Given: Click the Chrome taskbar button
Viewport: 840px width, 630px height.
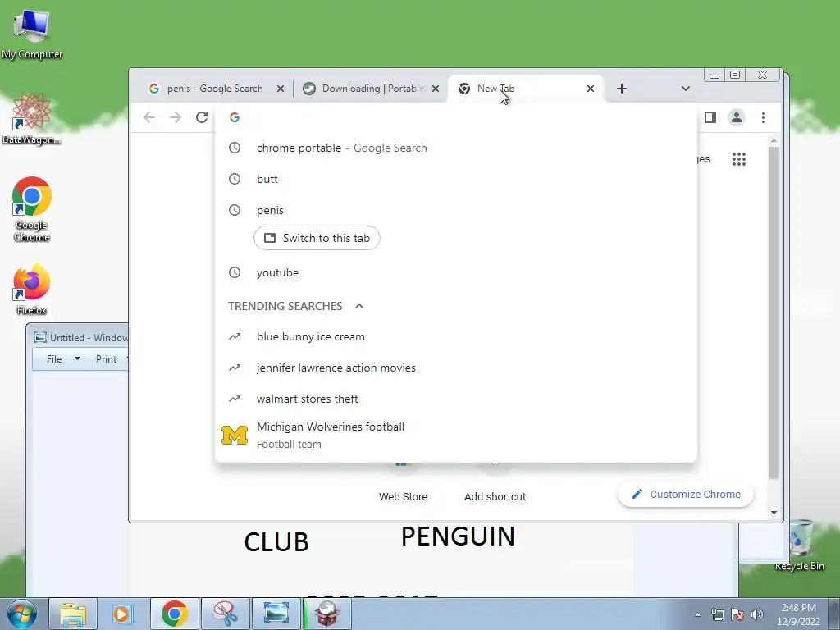Looking at the screenshot, I should click(174, 614).
